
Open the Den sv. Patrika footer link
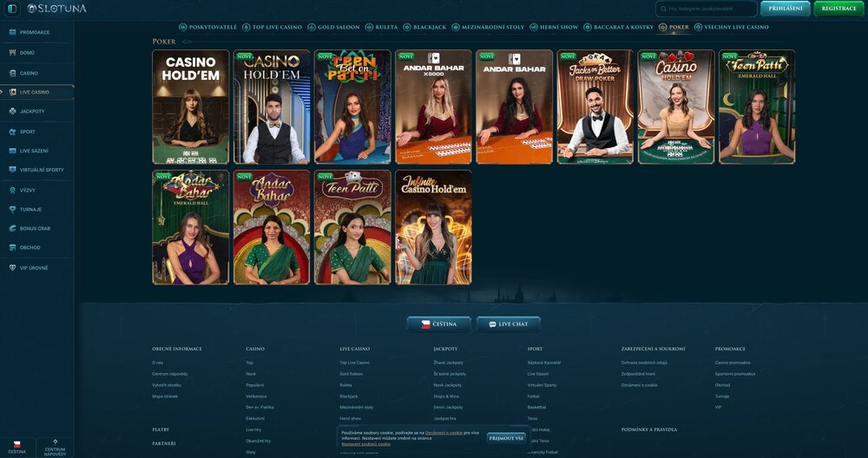260,408
